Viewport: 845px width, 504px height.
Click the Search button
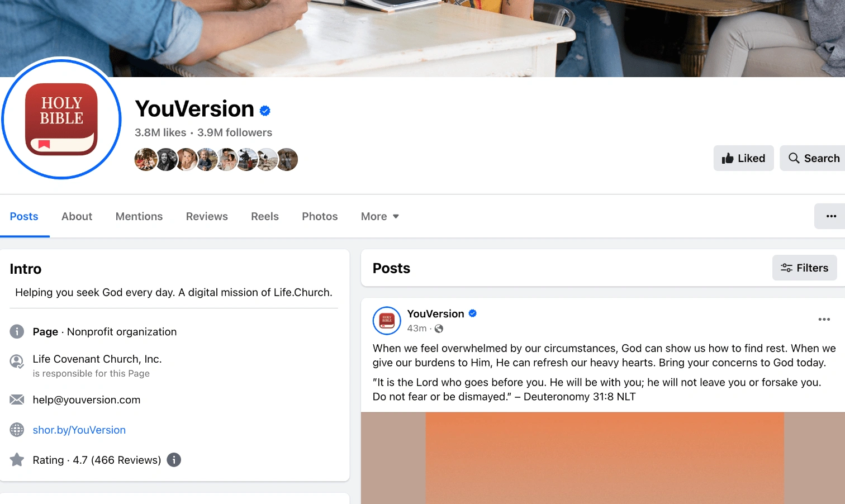[x=813, y=158]
